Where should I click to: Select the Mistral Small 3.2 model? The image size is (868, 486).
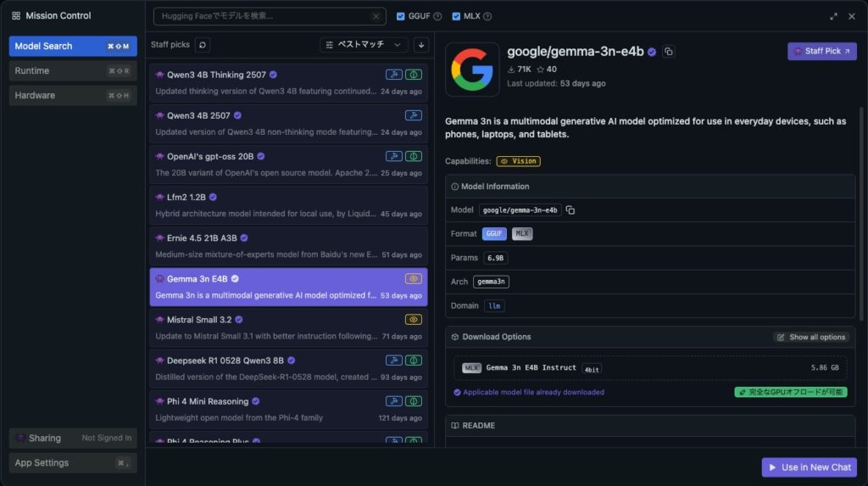click(x=288, y=328)
